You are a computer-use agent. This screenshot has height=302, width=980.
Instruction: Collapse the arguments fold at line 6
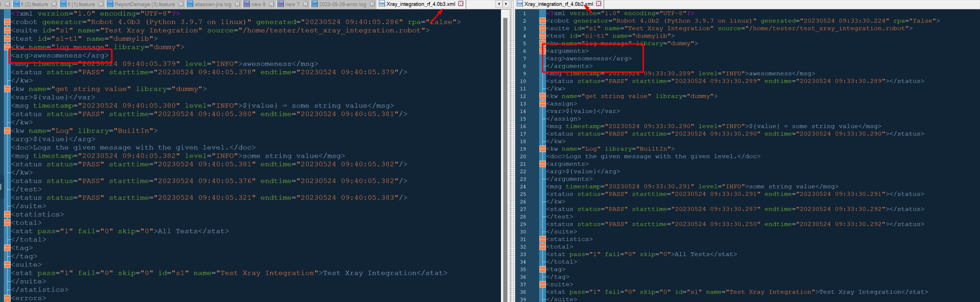(542, 51)
